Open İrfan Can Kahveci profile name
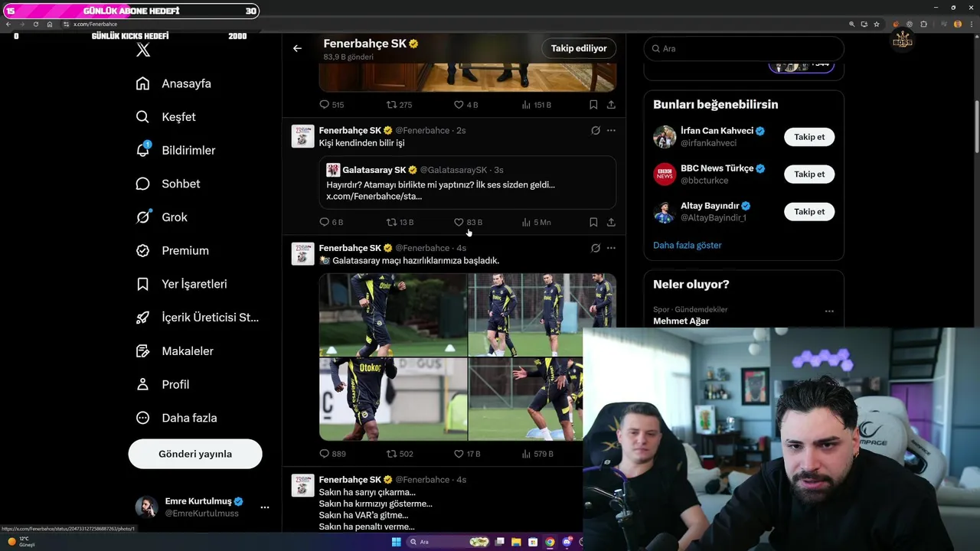This screenshot has width=980, height=551. [x=717, y=131]
